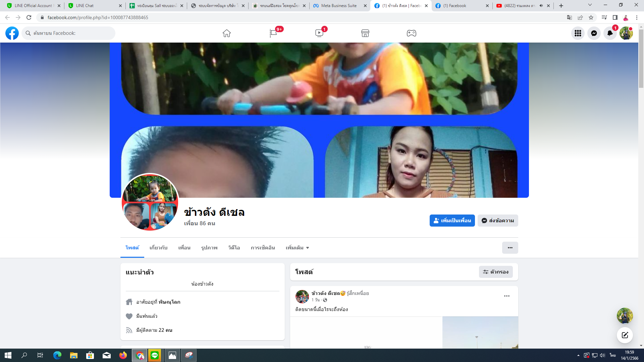Click the ส่งข้อความ button
Image resolution: width=644 pixels, height=362 pixels.
(x=498, y=221)
